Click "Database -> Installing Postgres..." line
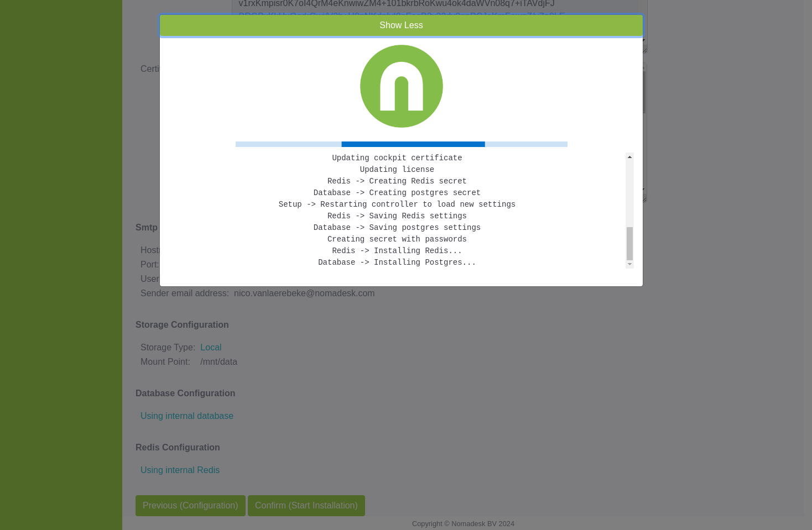 397,263
